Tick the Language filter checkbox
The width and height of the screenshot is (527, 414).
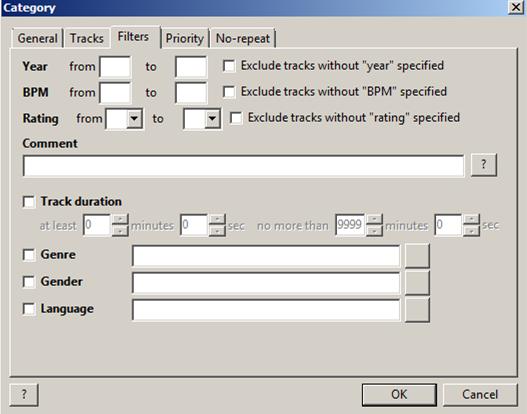click(x=29, y=309)
